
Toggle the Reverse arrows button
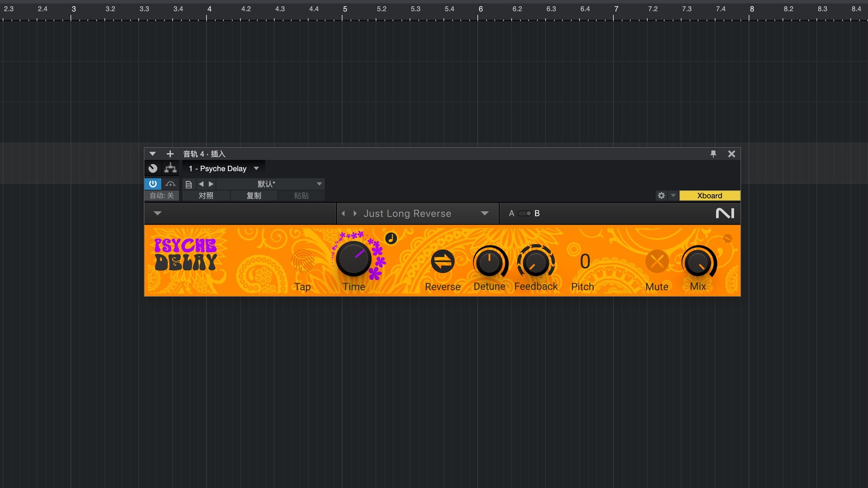(x=443, y=261)
